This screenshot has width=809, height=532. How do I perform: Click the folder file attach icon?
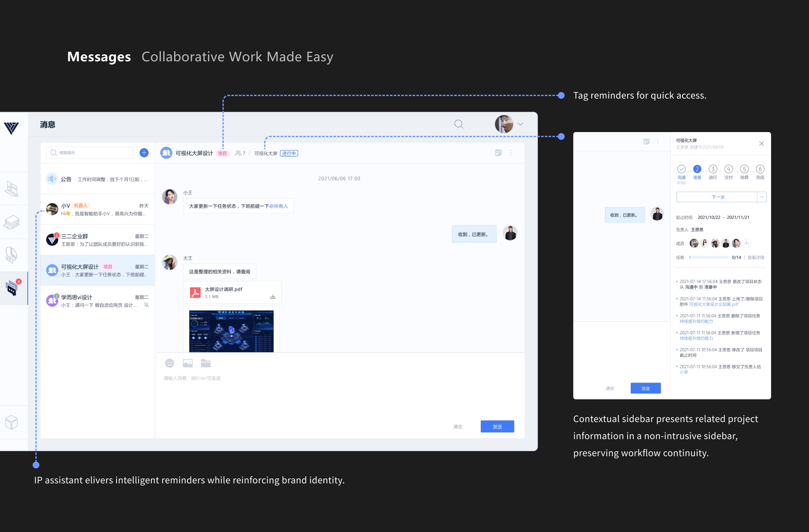pyautogui.click(x=206, y=363)
